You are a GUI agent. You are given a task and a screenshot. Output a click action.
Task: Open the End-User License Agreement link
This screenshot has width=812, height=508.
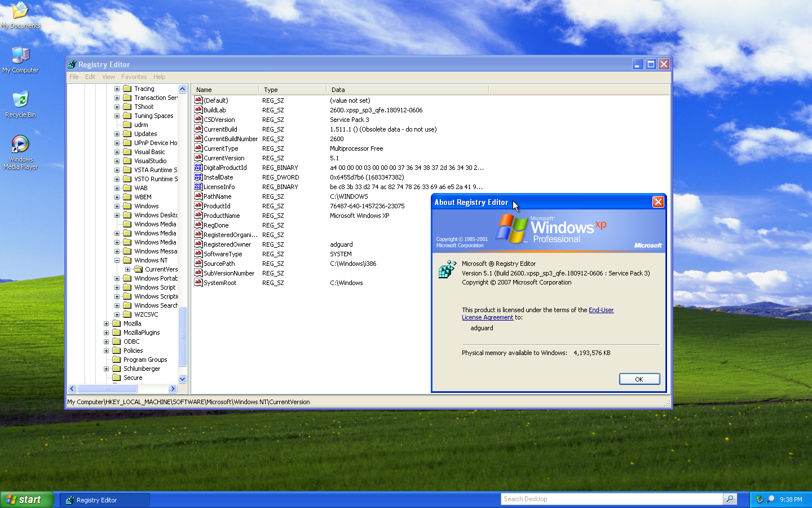tap(537, 314)
